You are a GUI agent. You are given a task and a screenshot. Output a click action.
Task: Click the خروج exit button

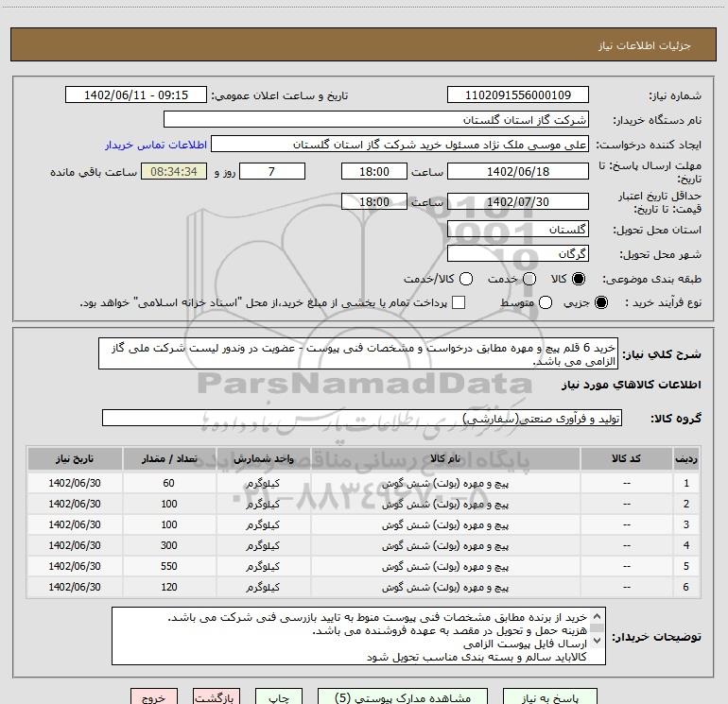pyautogui.click(x=154, y=697)
